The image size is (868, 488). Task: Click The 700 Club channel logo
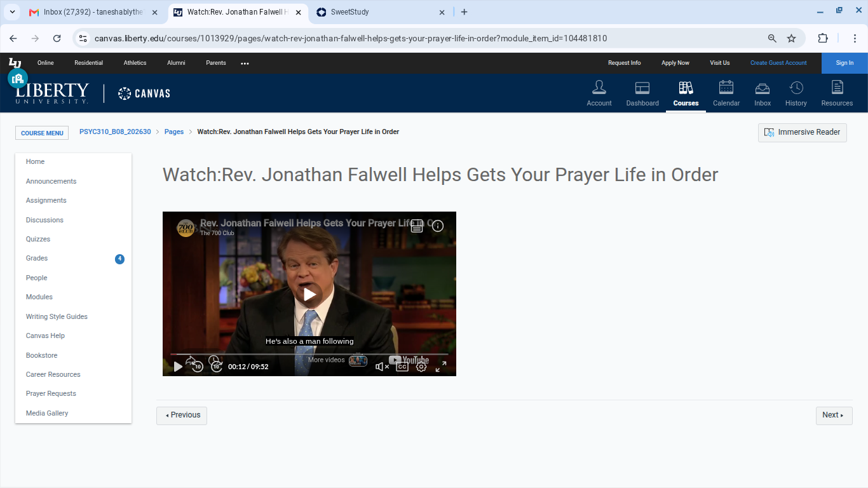186,228
